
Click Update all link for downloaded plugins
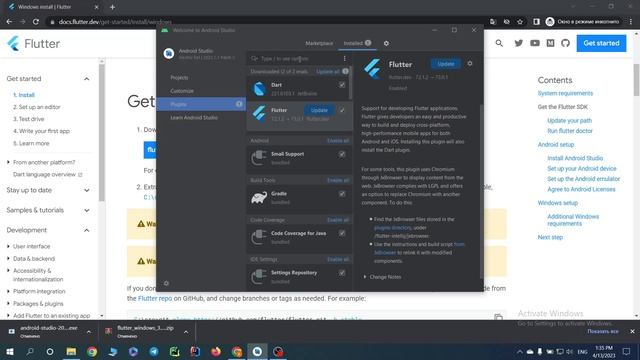tap(328, 71)
